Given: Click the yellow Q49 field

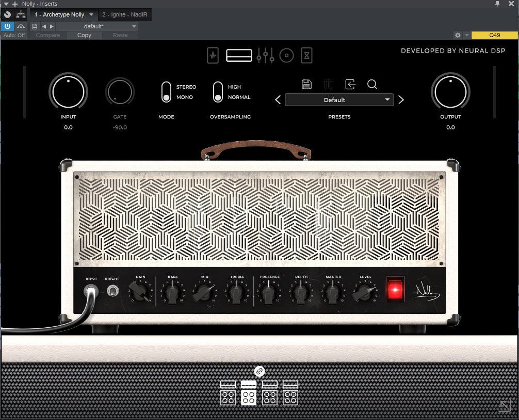Looking at the screenshot, I should (495, 35).
